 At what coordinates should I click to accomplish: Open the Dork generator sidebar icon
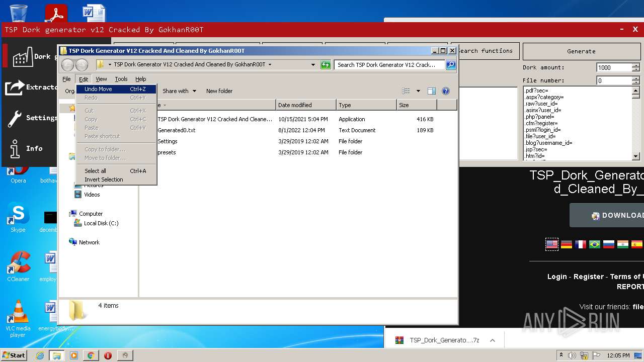pyautogui.click(x=23, y=56)
